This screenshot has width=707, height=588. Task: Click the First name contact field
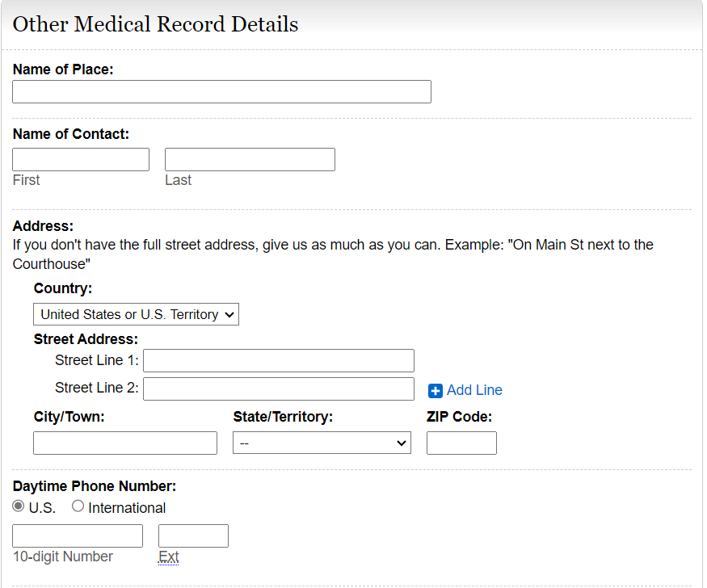coord(81,160)
